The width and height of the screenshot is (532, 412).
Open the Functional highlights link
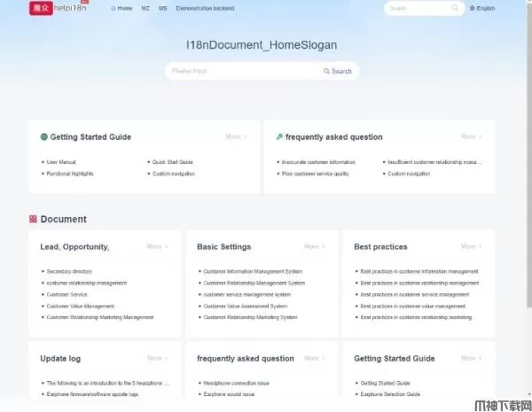click(70, 174)
